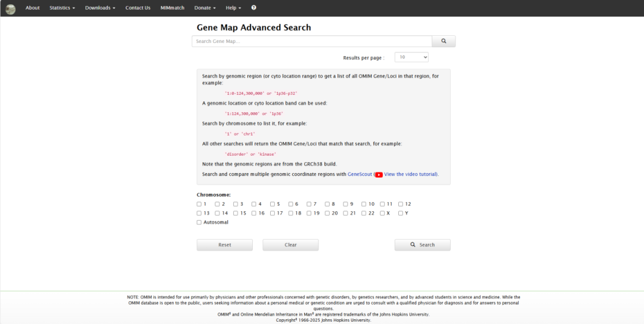
Task: Click the magnifying glass search icon button
Action: point(444,41)
